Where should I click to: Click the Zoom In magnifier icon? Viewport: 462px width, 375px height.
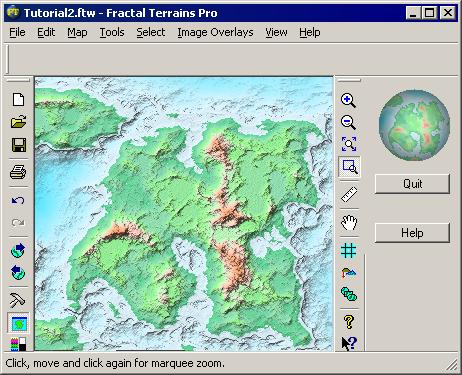(x=349, y=100)
